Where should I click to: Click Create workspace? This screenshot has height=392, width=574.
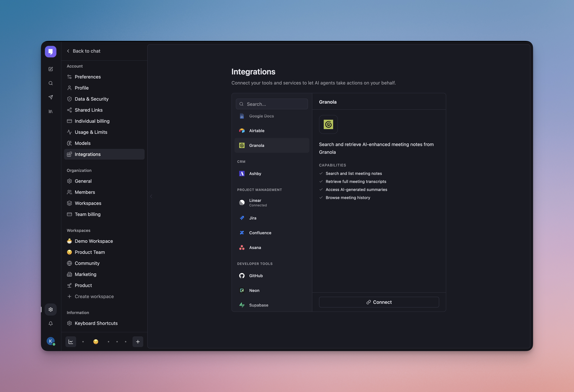pyautogui.click(x=104, y=296)
